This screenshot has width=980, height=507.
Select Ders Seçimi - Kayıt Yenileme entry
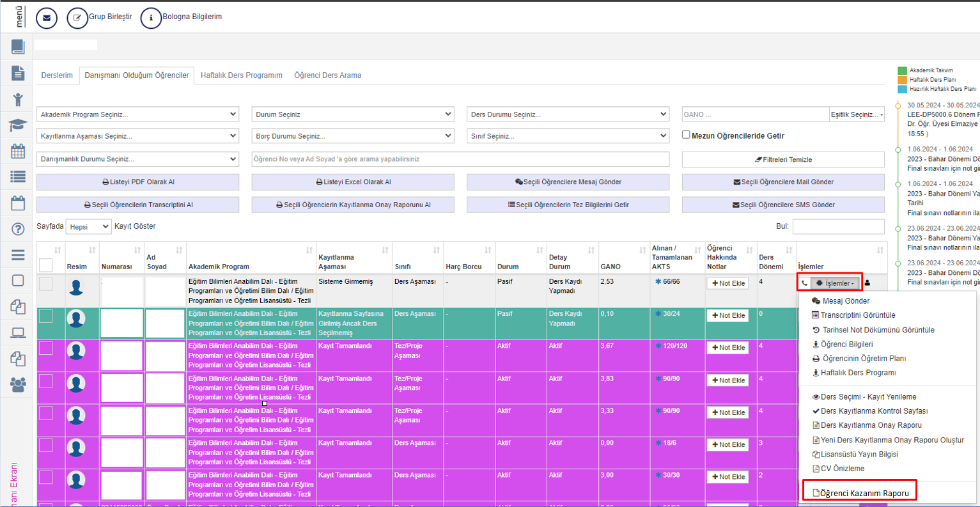point(864,397)
